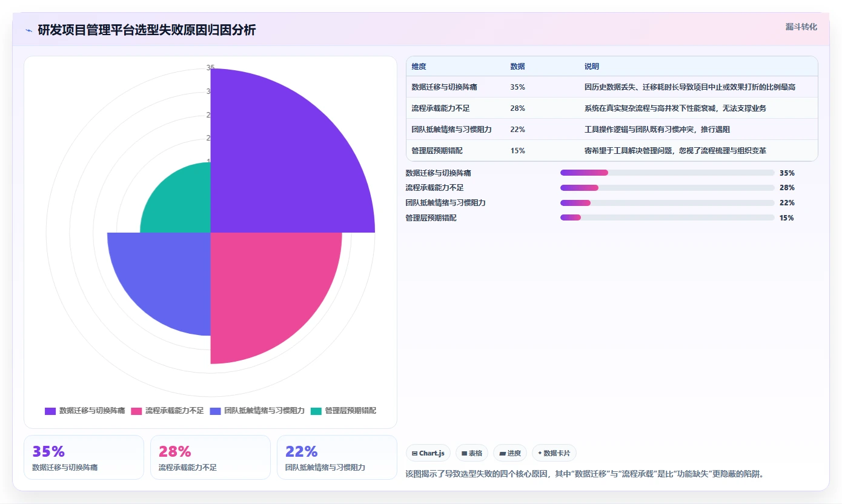
Task: Click description starting 寄希望于工具
Action: (x=675, y=151)
